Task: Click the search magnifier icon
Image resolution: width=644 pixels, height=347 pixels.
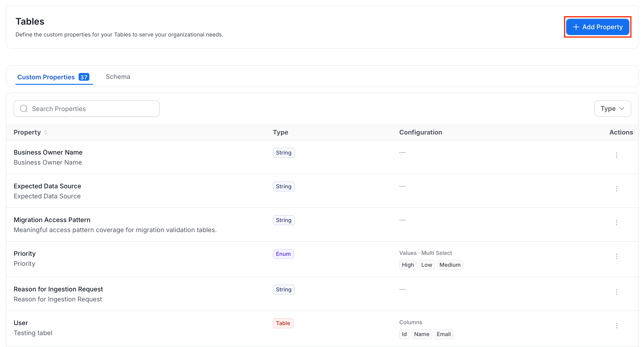Action: point(24,109)
